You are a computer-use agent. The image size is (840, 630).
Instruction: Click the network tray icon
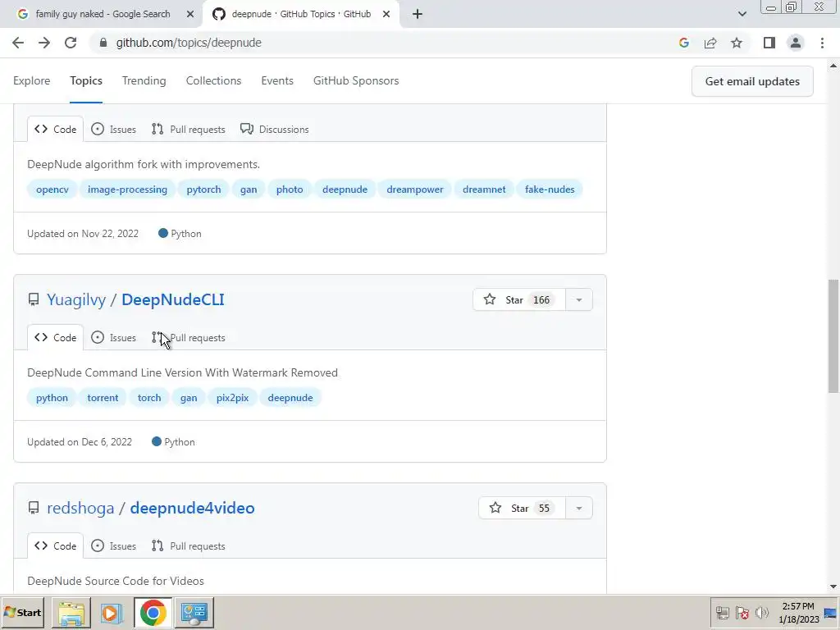click(723, 613)
